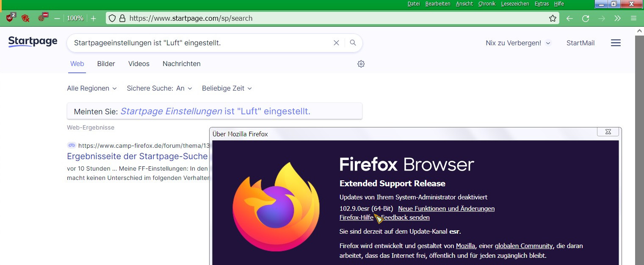
Task: Minimize the Firefox window
Action: coord(601,4)
